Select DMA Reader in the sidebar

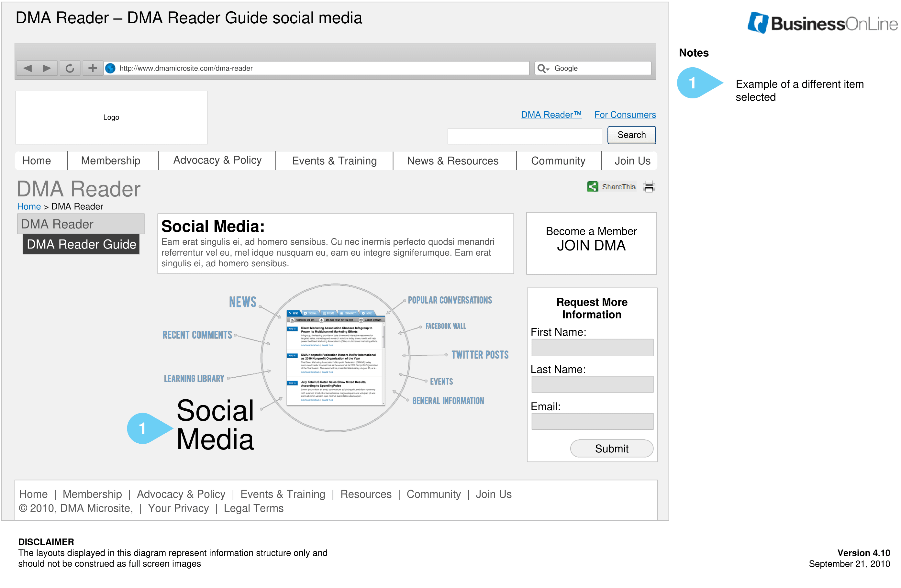click(81, 224)
